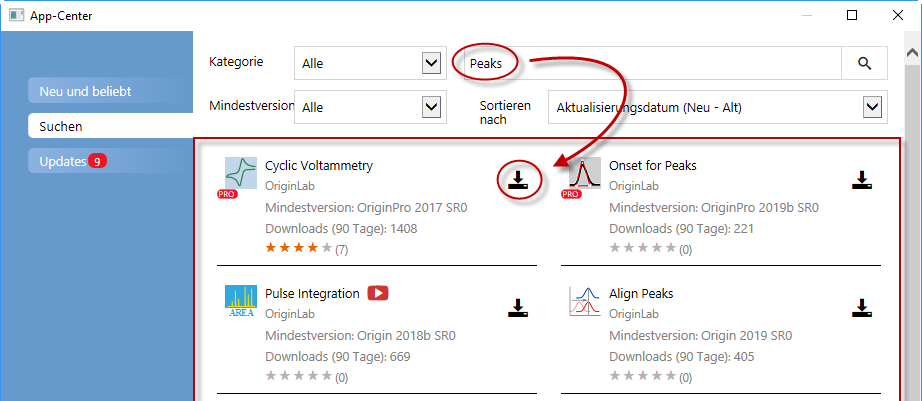
Task: Switch to the Neu und beliebt tab
Action: [x=111, y=91]
